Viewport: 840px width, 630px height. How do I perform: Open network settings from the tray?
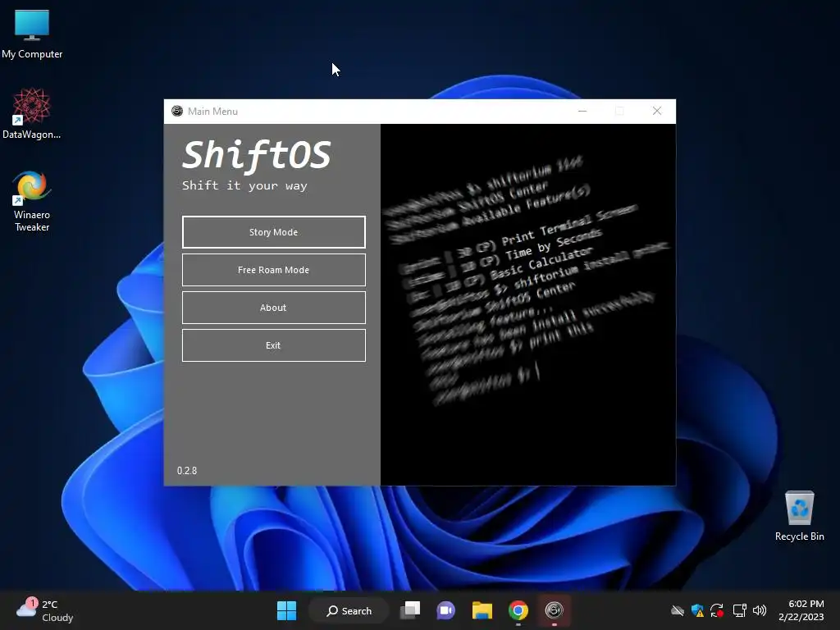click(739, 610)
